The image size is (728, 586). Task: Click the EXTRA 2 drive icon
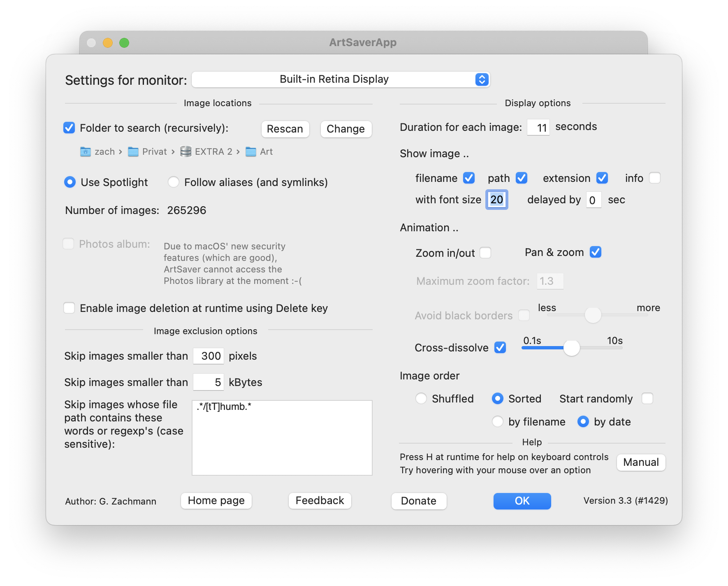(x=186, y=152)
